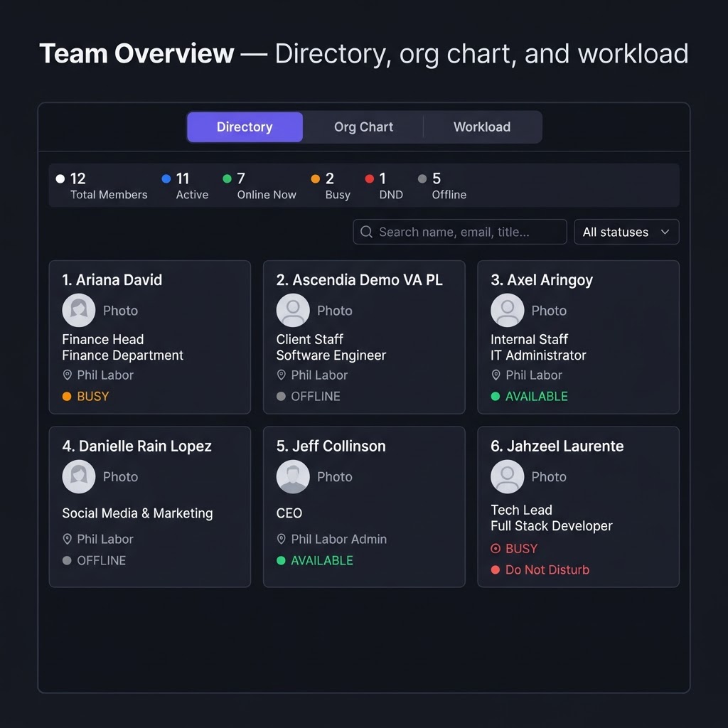This screenshot has width=728, height=728.
Task: Click Danielle Rain Lopez's avatar icon
Action: [x=78, y=476]
